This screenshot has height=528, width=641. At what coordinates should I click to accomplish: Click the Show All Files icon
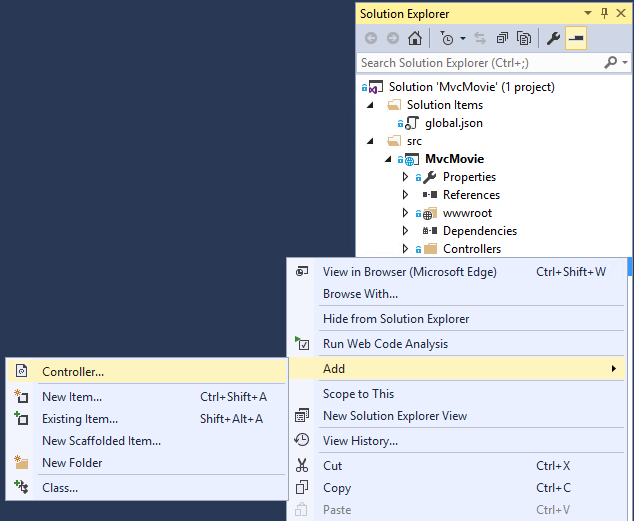tap(524, 38)
